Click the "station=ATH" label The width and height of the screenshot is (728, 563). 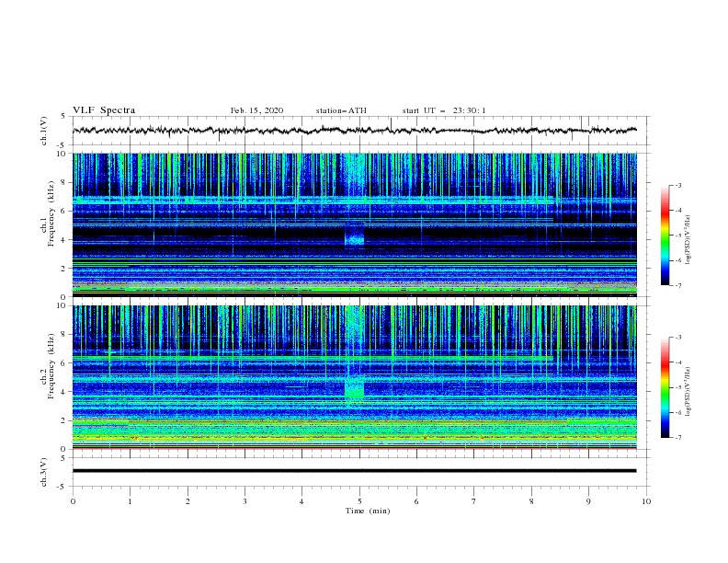click(341, 110)
